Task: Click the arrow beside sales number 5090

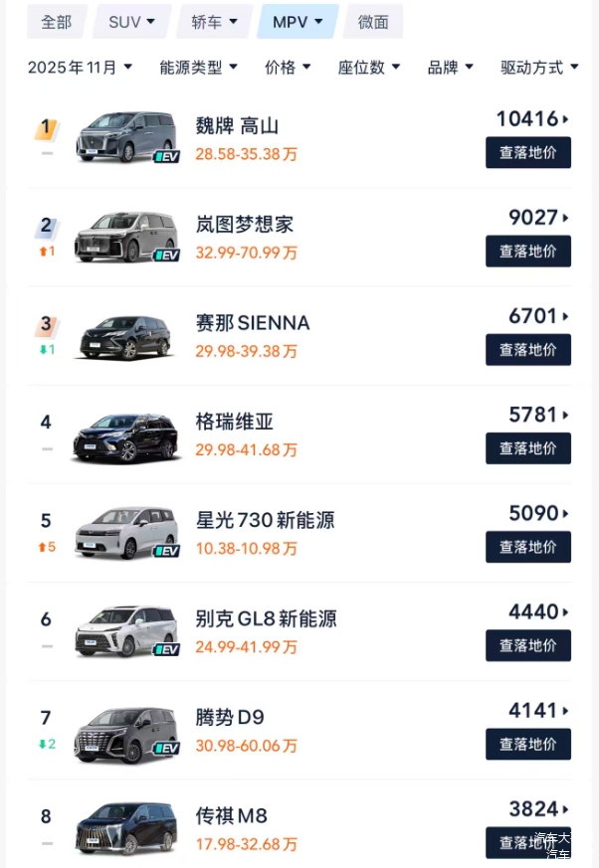Action: [x=566, y=514]
